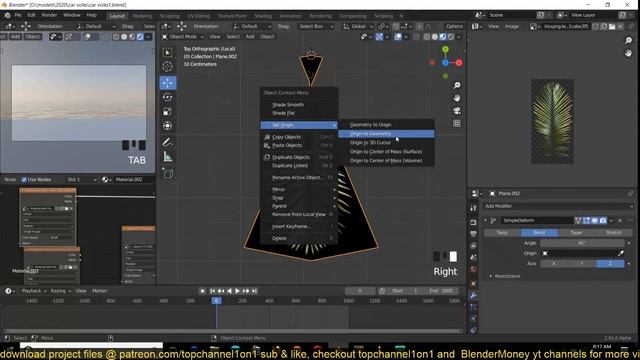Set deform Axis to Y
Screen dimensions: 640x360
pyautogui.click(x=582, y=264)
